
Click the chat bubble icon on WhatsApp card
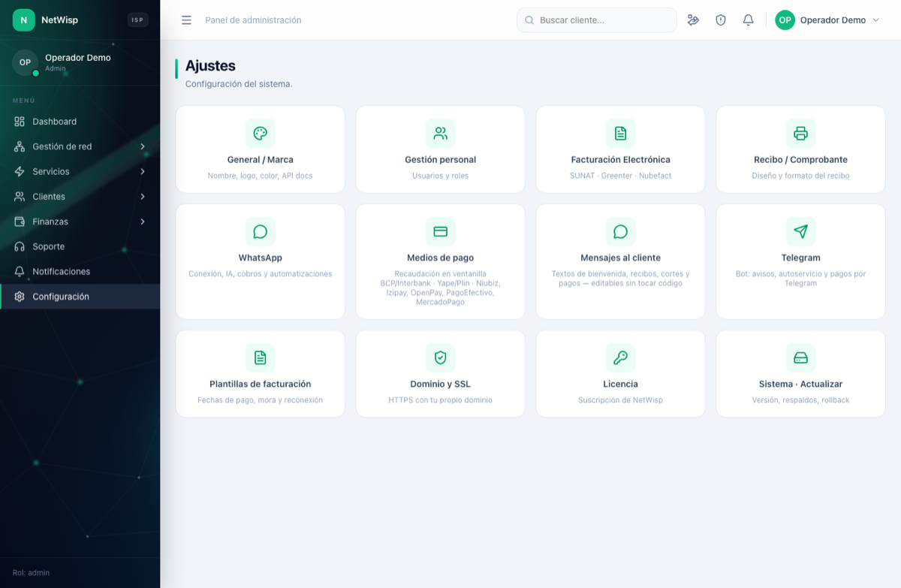tap(261, 231)
